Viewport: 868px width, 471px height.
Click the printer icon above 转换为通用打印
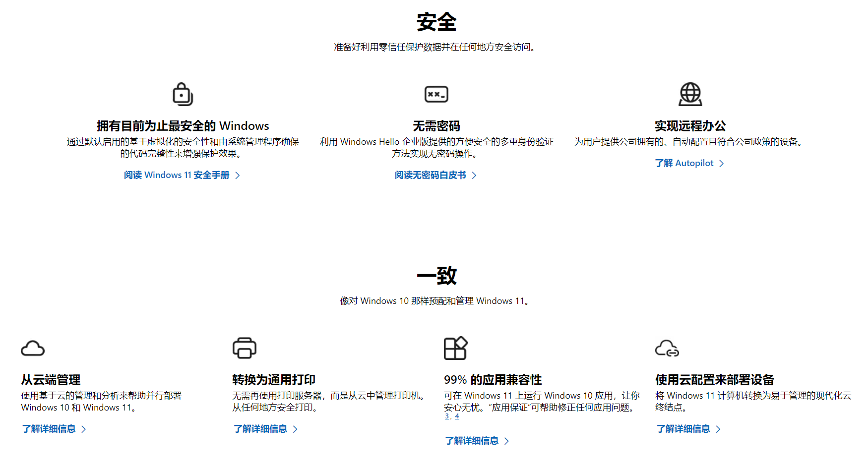pos(245,348)
